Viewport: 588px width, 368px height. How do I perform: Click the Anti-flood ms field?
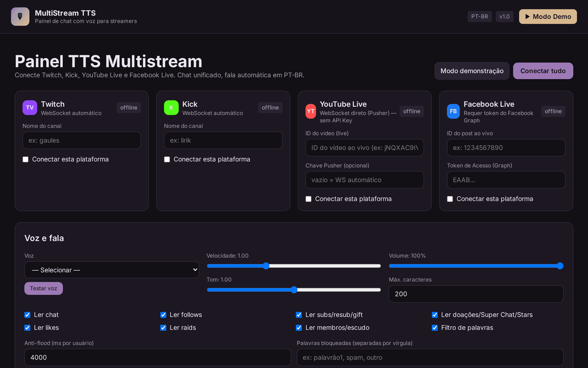click(x=158, y=357)
